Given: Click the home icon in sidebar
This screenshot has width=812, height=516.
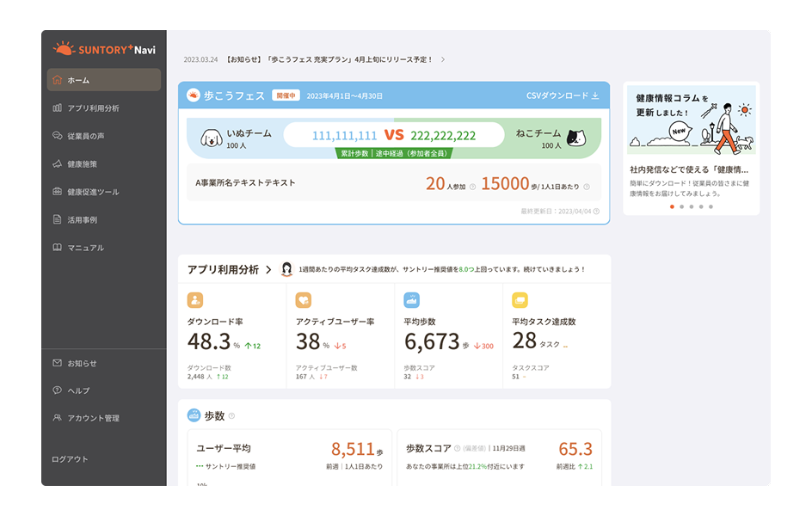Looking at the screenshot, I should (58, 80).
